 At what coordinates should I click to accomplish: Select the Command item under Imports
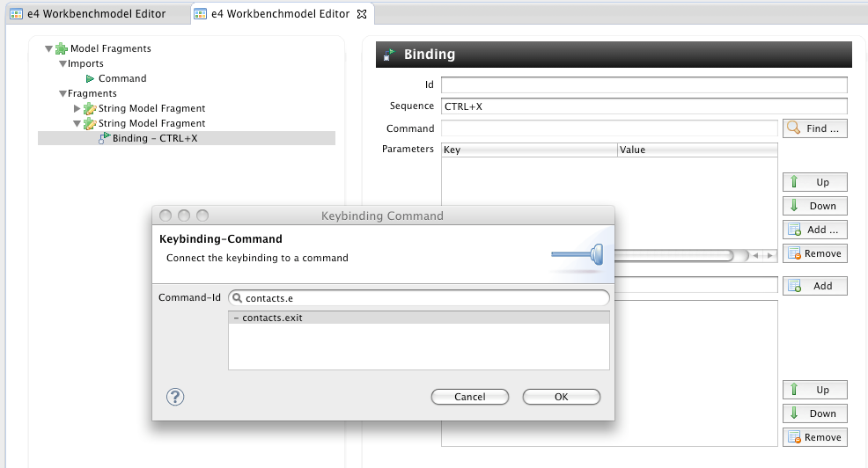122,78
